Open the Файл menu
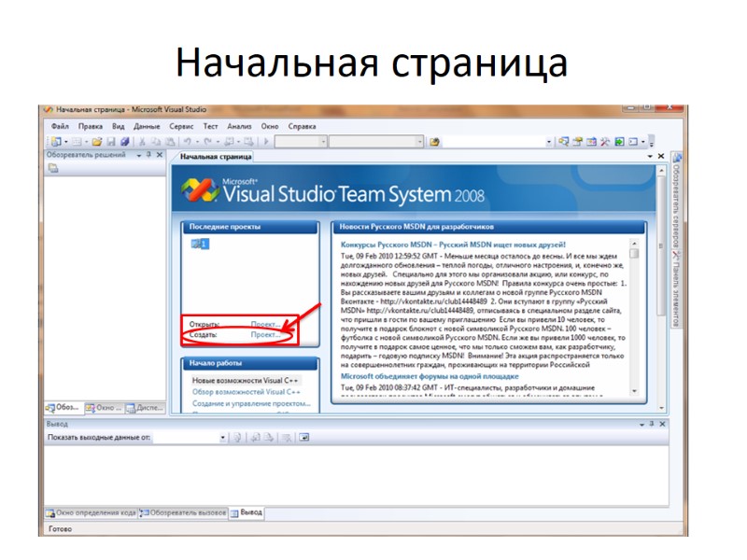 [x=60, y=126]
